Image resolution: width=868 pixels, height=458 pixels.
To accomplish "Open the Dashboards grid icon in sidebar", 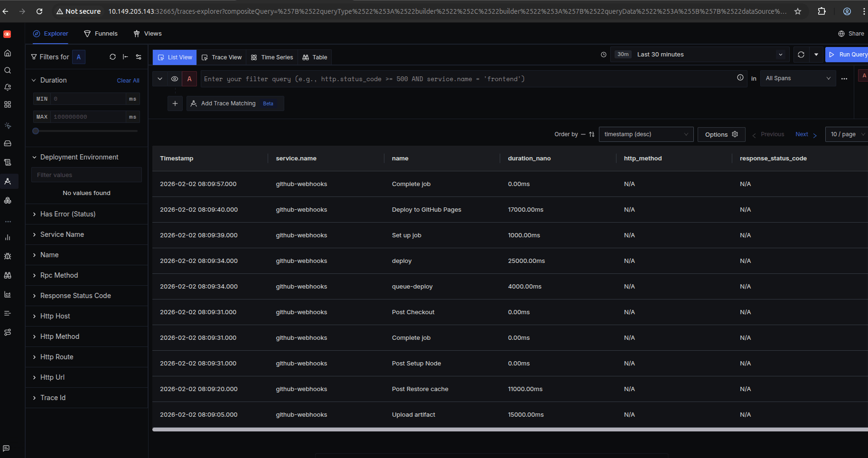I will (8, 104).
